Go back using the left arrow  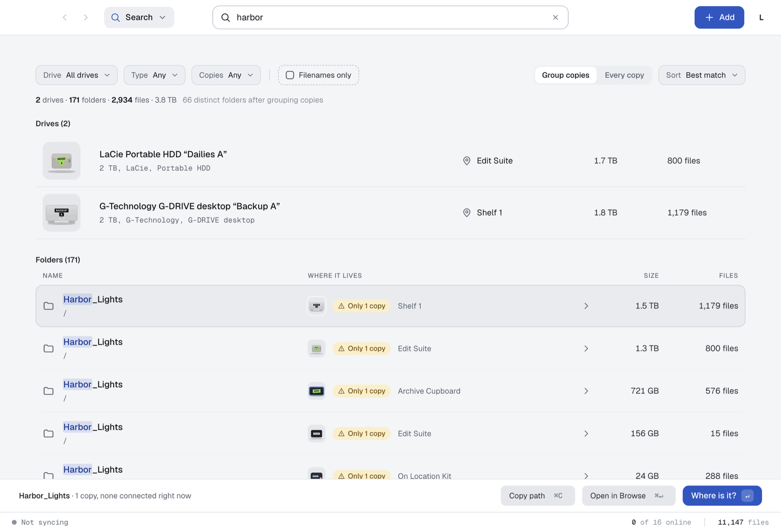click(64, 18)
